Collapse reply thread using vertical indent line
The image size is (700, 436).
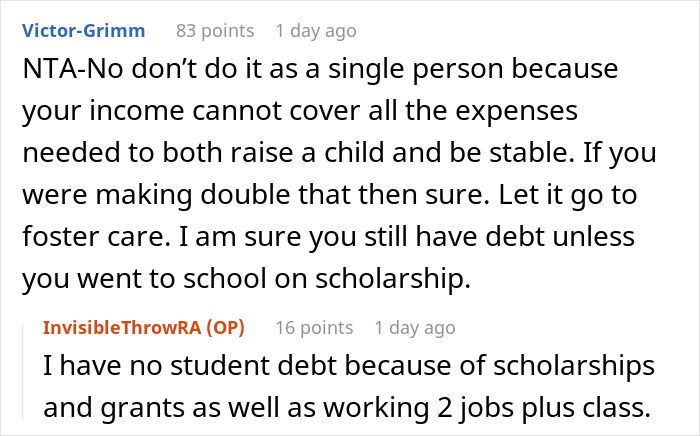23,372
